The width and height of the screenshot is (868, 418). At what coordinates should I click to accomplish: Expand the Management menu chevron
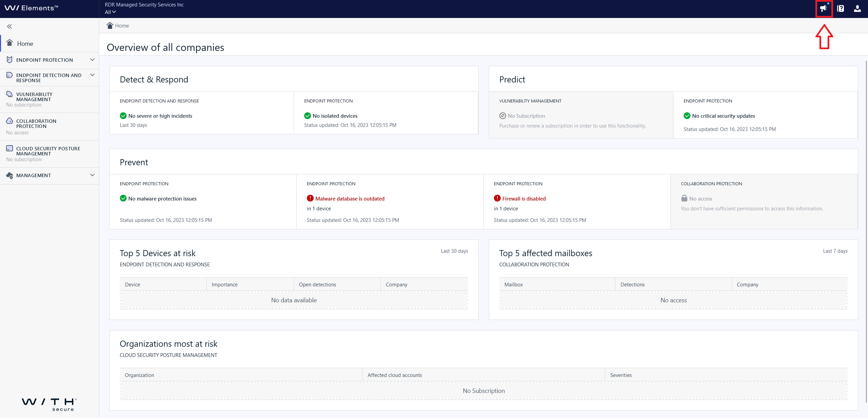[x=92, y=175]
